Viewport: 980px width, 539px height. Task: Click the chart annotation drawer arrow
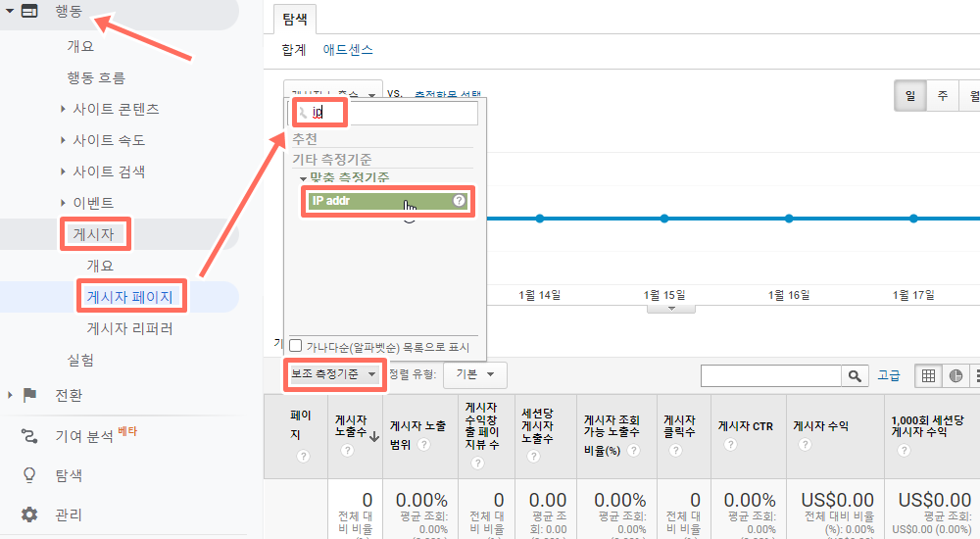point(671,309)
